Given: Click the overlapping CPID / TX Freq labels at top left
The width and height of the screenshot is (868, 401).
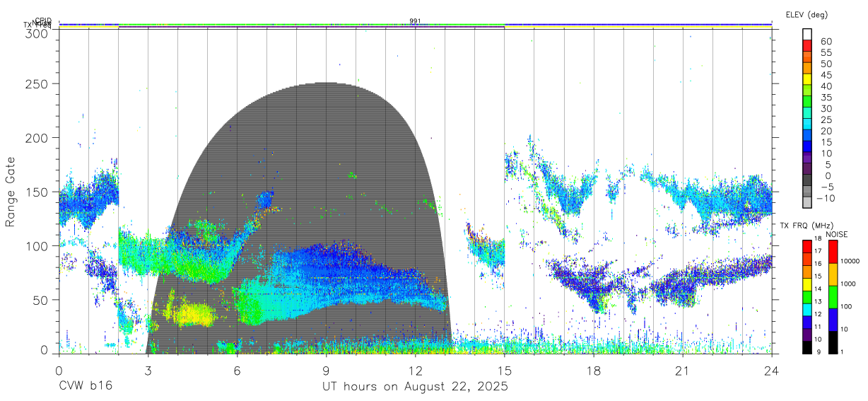Looking at the screenshot, I should 37,23.
